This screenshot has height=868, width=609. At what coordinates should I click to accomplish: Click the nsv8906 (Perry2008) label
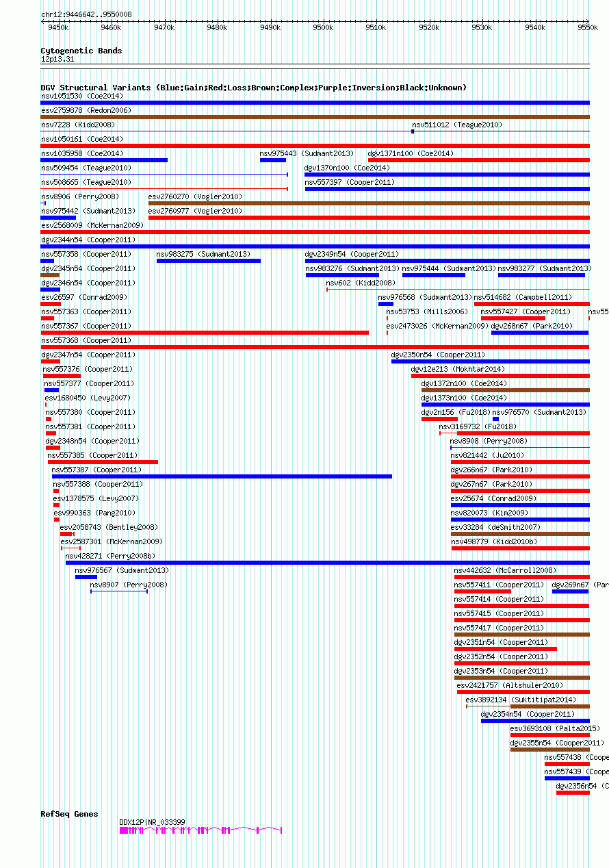[80, 196]
